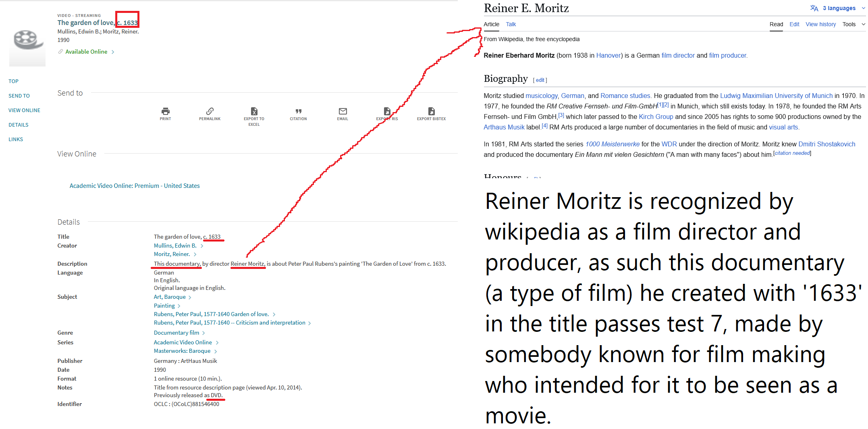Copy the Permalink via link icon

point(210,111)
